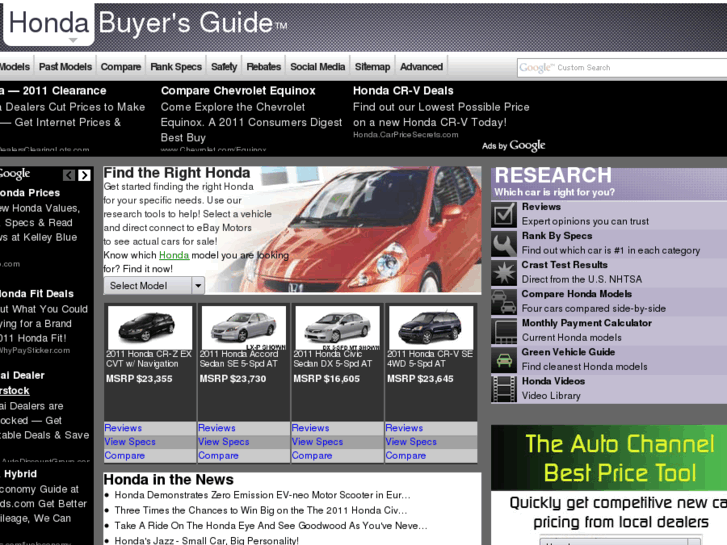This screenshot has height=545, width=727.
Task: Open the Sitemap tab
Action: (372, 67)
